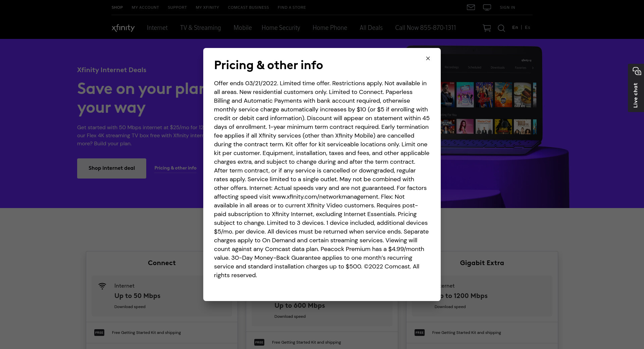Open the Mobile navigation menu

click(x=243, y=28)
